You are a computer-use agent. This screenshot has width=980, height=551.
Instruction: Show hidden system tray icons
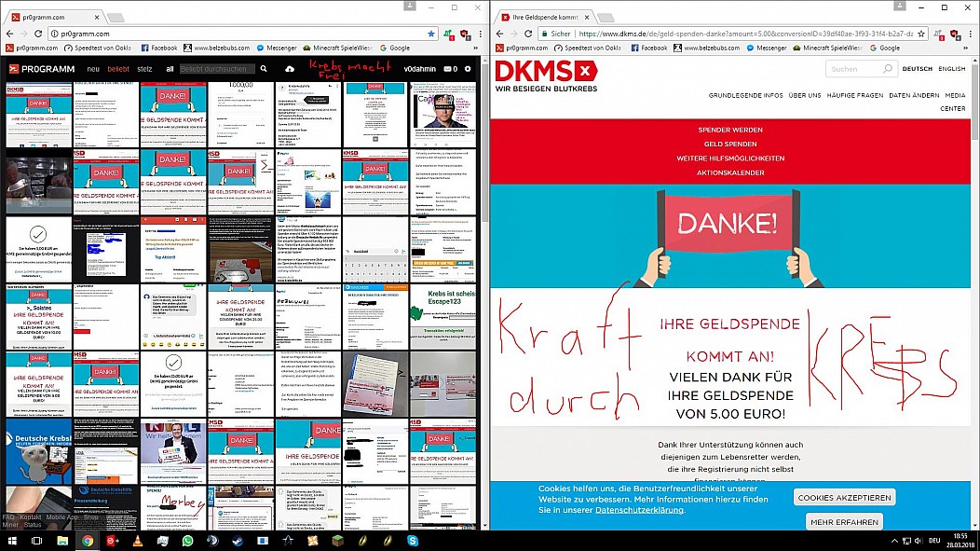[x=894, y=541]
